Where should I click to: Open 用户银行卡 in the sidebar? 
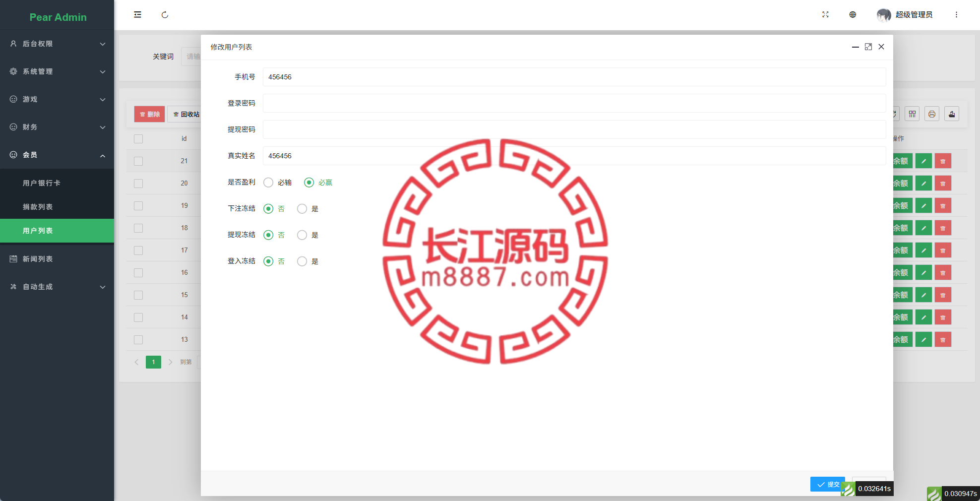point(57,183)
